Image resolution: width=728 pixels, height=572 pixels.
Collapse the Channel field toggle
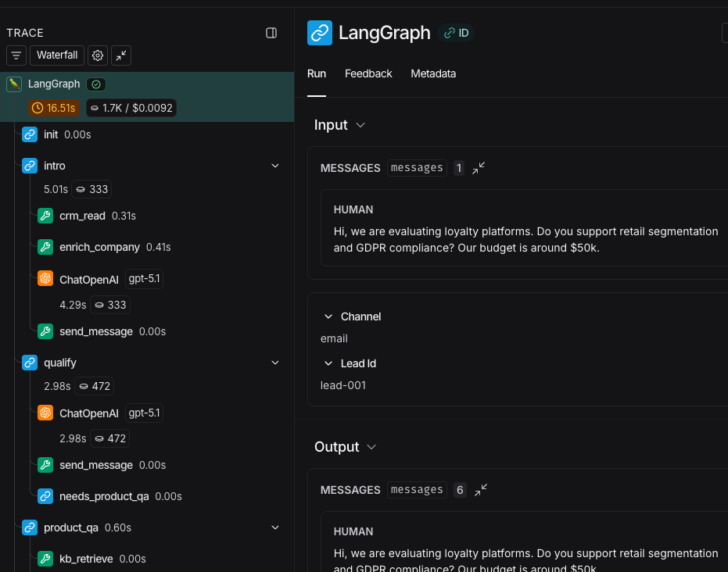[328, 316]
